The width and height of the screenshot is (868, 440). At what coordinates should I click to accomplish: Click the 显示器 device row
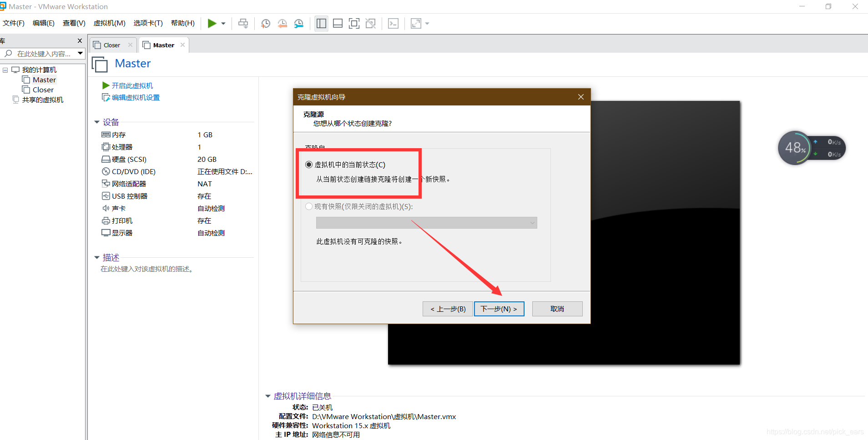point(177,233)
